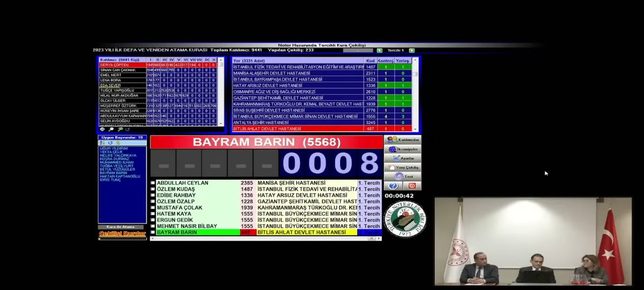Click the refresh arrow under participant list
The height and width of the screenshot is (290, 644).
[128, 129]
